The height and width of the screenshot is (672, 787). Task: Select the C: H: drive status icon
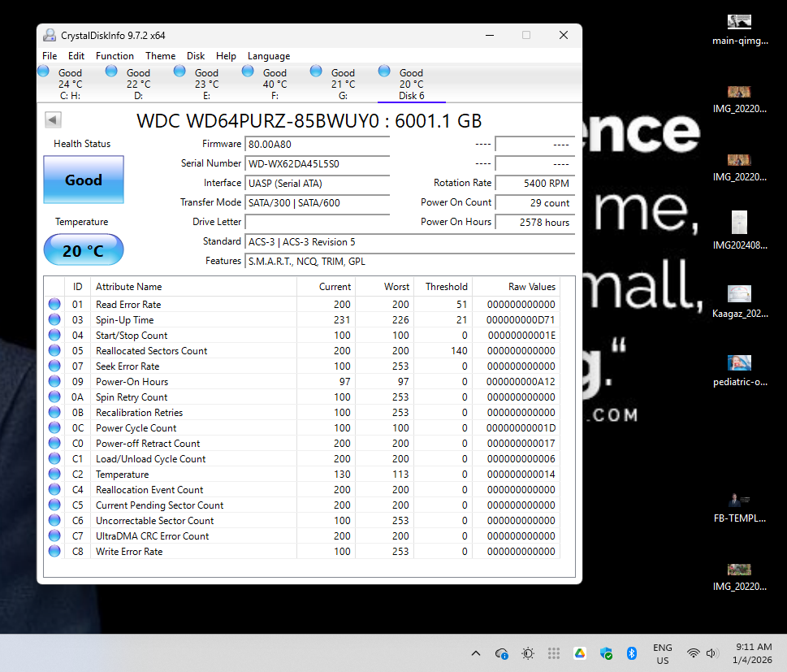coord(44,72)
